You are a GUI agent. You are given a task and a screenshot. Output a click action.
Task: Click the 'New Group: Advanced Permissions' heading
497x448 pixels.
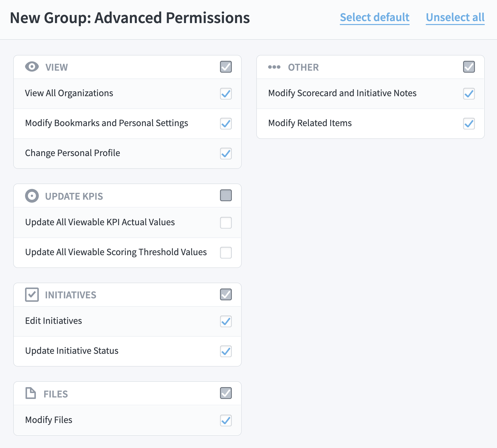point(130,18)
